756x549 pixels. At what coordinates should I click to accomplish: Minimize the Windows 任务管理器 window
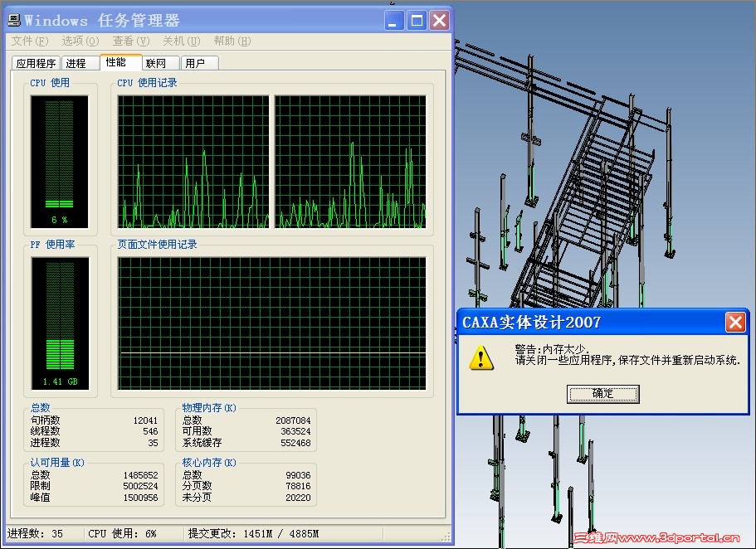(x=394, y=21)
